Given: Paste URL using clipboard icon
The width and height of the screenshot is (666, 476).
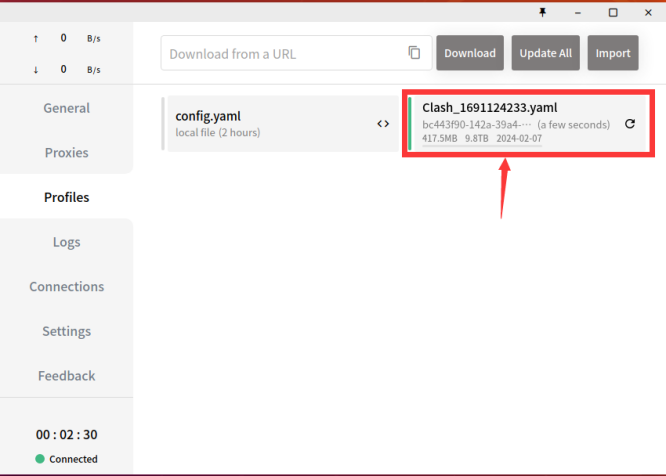Looking at the screenshot, I should [x=414, y=53].
